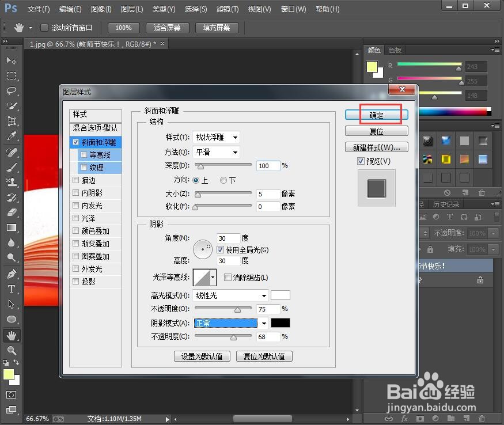The image size is (504, 425).
Task: Select the Eraser tool
Action: pos(12,212)
